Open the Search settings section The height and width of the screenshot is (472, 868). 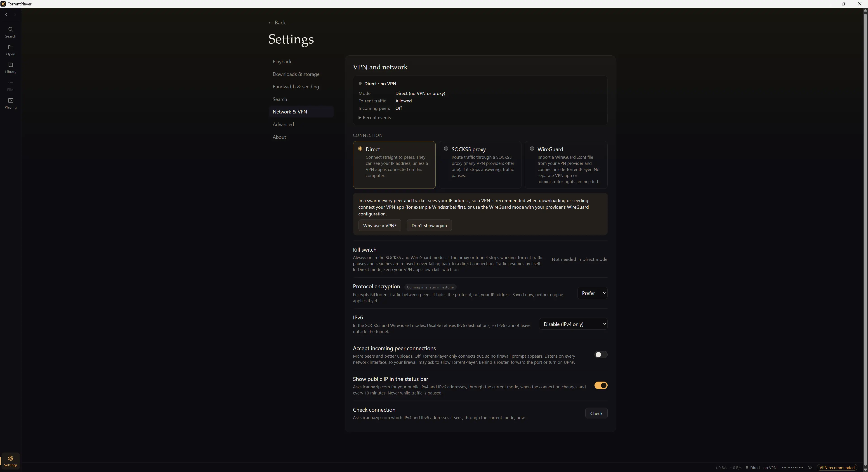301,99
